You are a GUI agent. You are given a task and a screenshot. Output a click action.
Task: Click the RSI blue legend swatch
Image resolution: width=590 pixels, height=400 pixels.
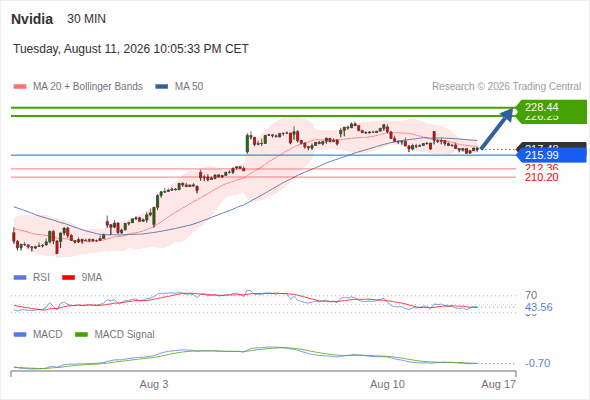[x=20, y=278]
